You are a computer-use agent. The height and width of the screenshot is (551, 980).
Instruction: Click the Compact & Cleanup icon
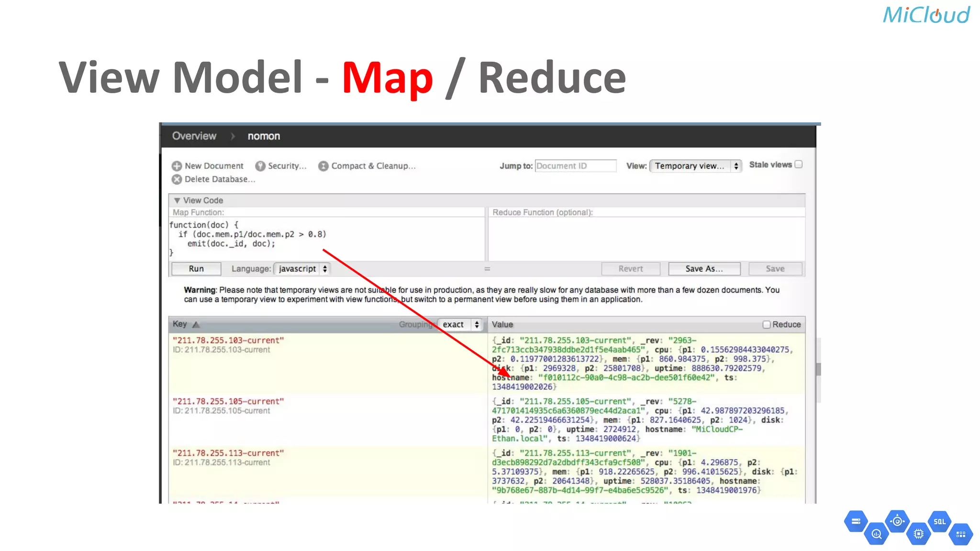click(x=323, y=166)
